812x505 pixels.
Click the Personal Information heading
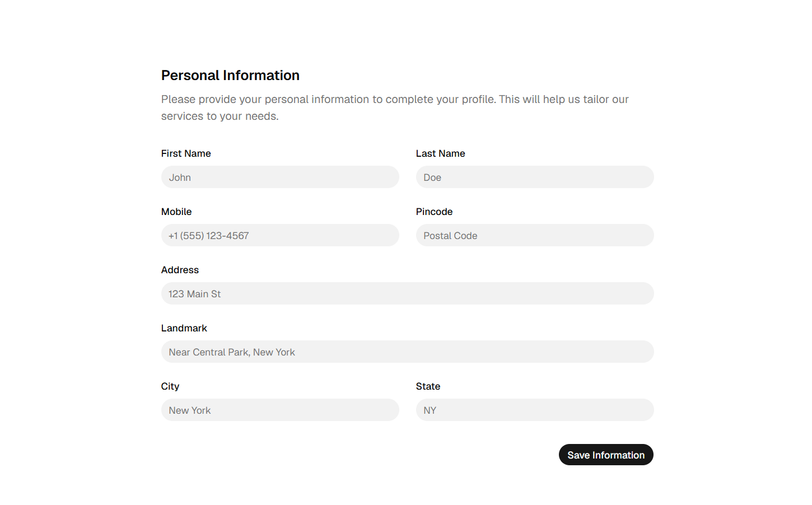coord(230,75)
